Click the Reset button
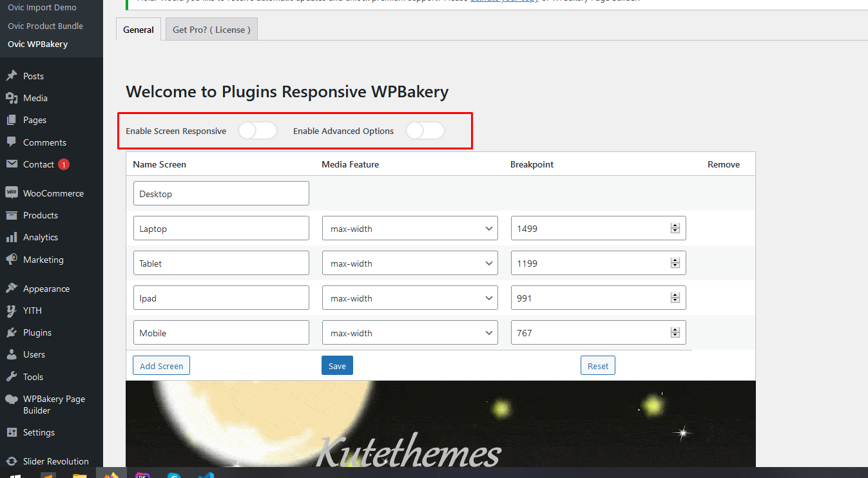 tap(598, 365)
